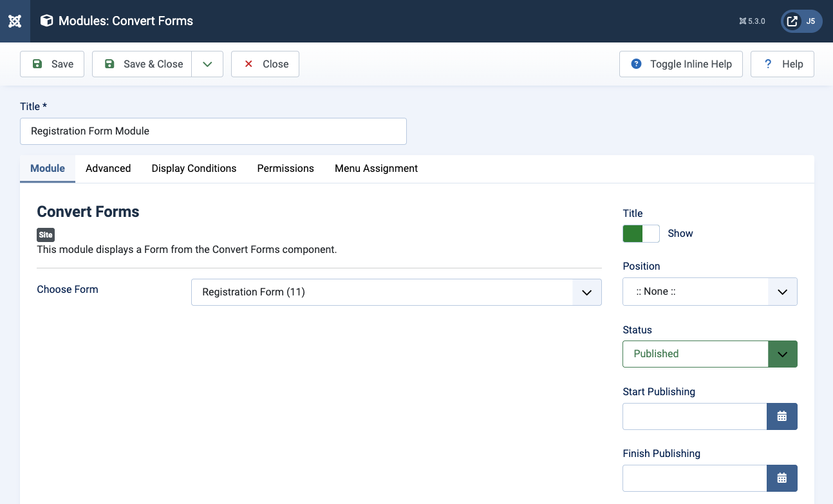Click the module cube icon in header
This screenshot has width=833, height=504.
tap(46, 21)
